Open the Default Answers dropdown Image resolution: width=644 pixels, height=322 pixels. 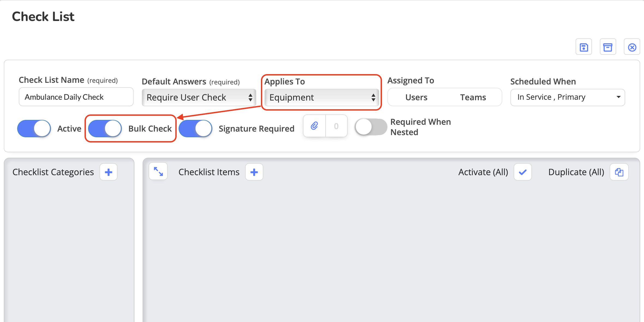click(x=199, y=98)
